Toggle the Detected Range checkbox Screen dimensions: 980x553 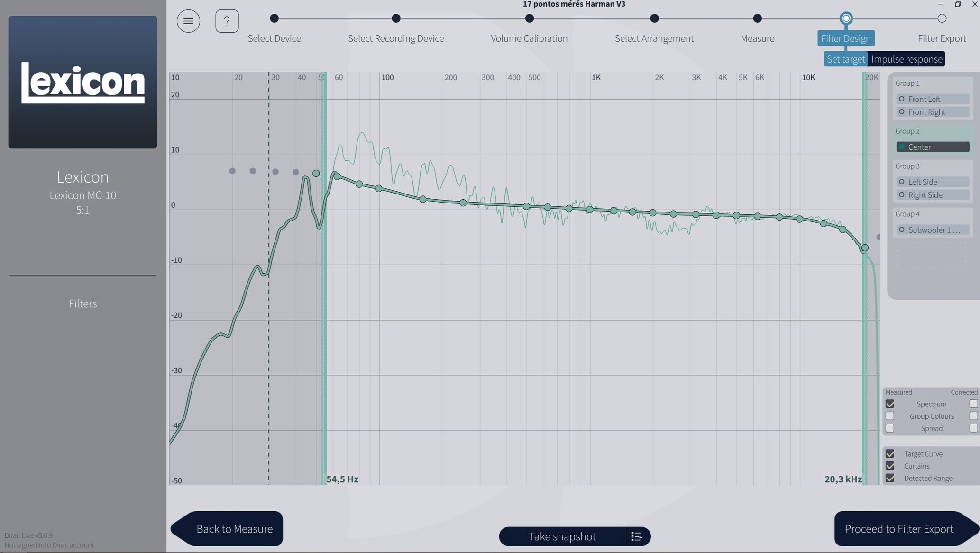point(890,478)
